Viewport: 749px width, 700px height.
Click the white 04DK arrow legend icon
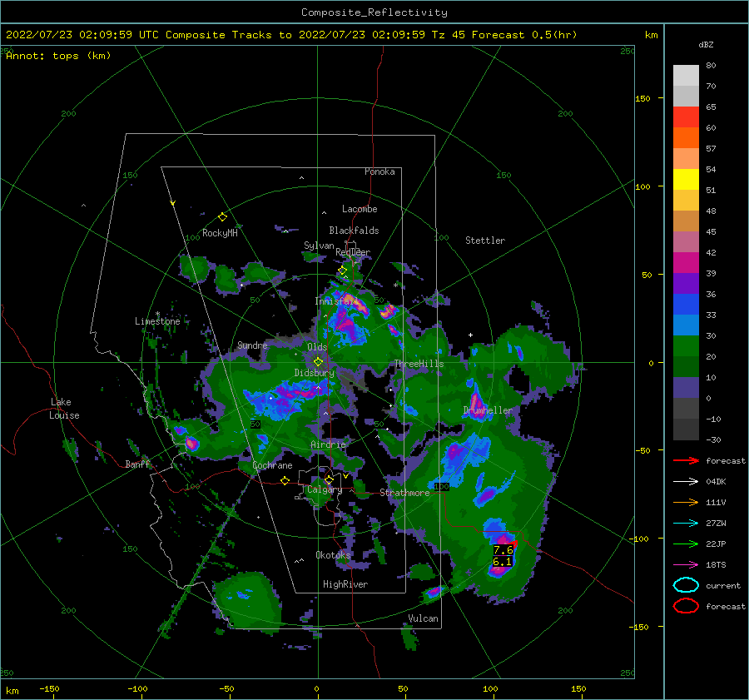(x=686, y=481)
